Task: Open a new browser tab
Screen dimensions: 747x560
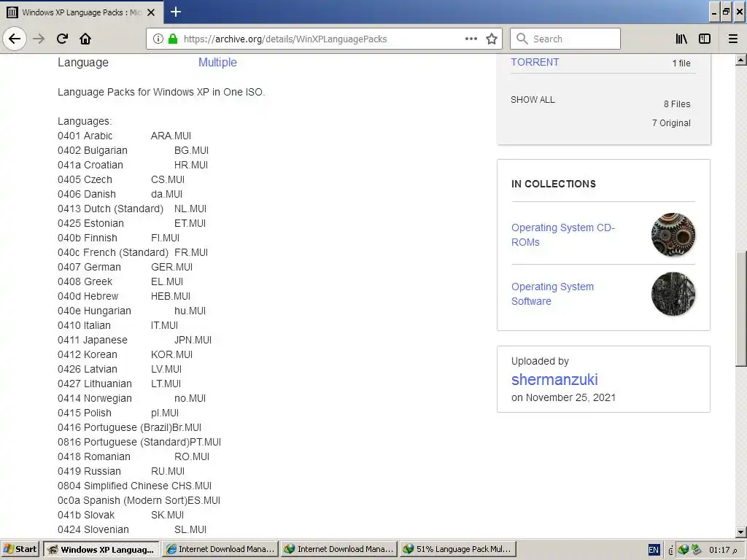Action: click(x=176, y=12)
